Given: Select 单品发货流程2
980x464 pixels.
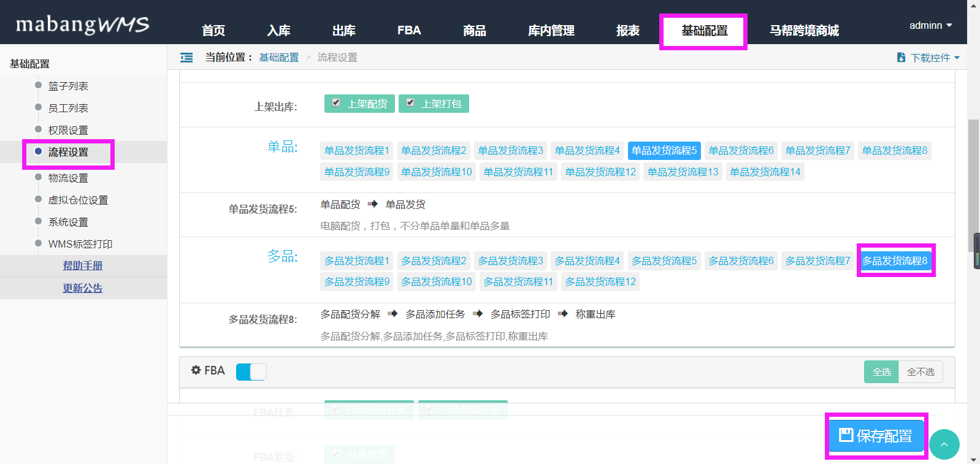Looking at the screenshot, I should click(x=434, y=151).
